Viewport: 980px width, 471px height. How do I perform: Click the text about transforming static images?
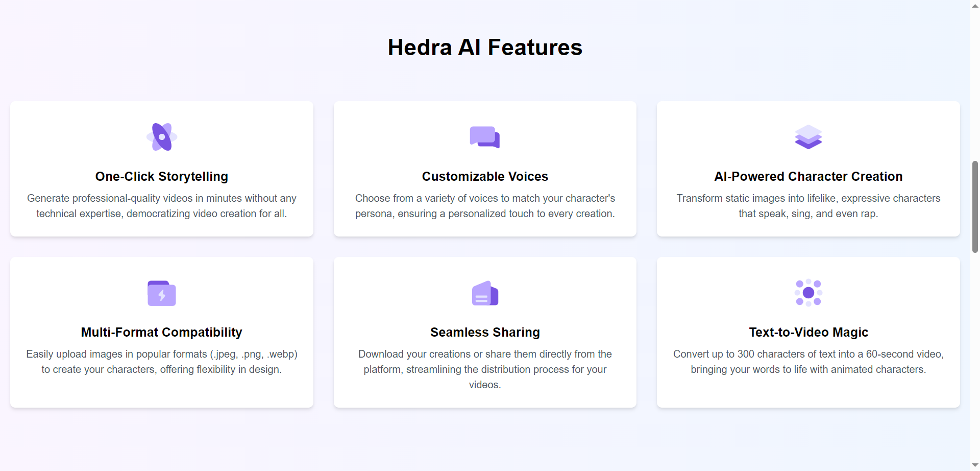pyautogui.click(x=808, y=206)
